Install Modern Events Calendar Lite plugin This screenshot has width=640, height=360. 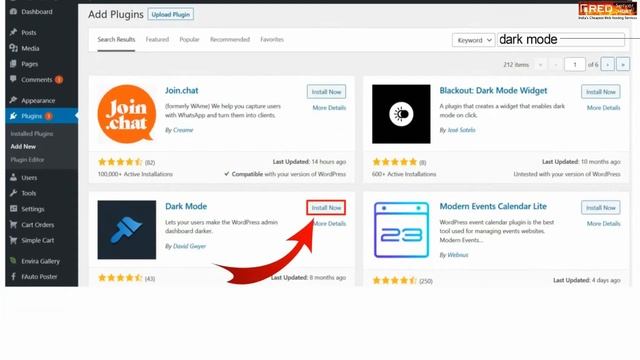coord(600,207)
